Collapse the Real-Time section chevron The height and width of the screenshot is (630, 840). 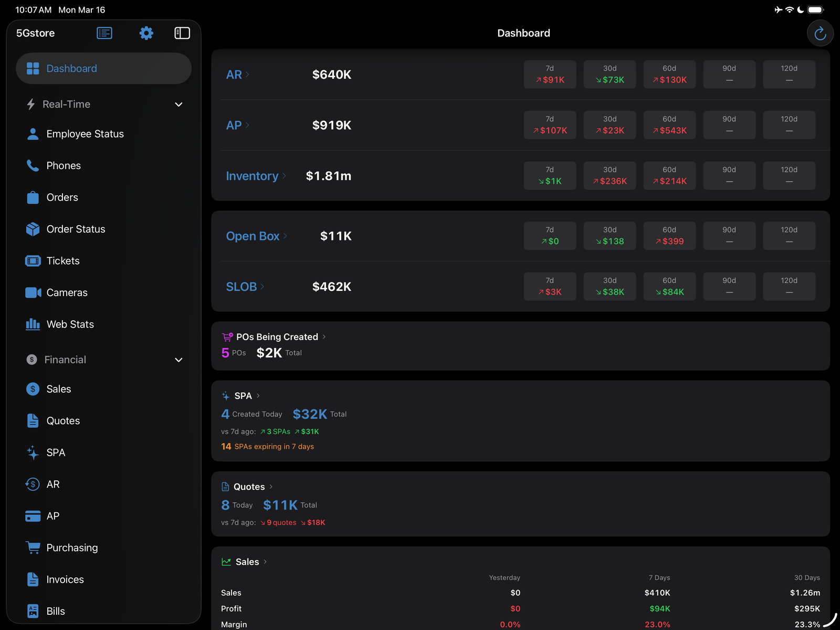(178, 104)
